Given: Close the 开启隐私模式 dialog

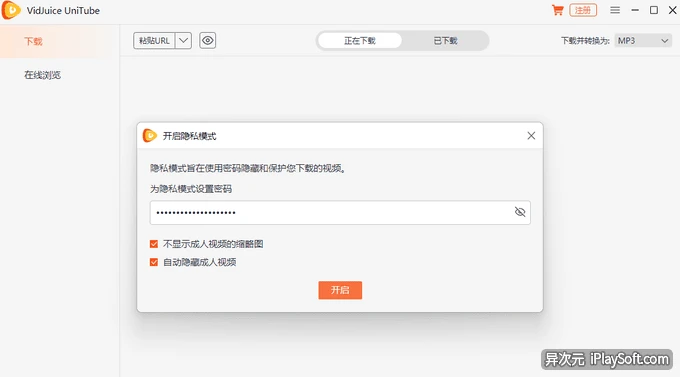Looking at the screenshot, I should click(531, 136).
